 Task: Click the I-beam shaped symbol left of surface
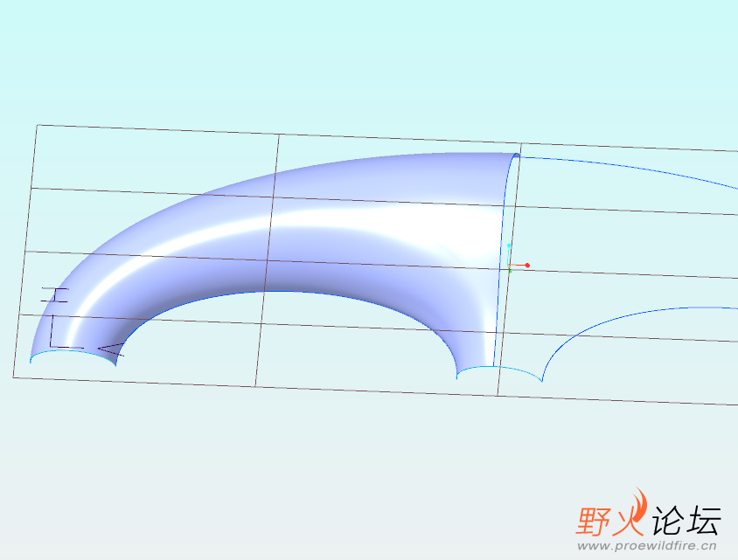55,294
